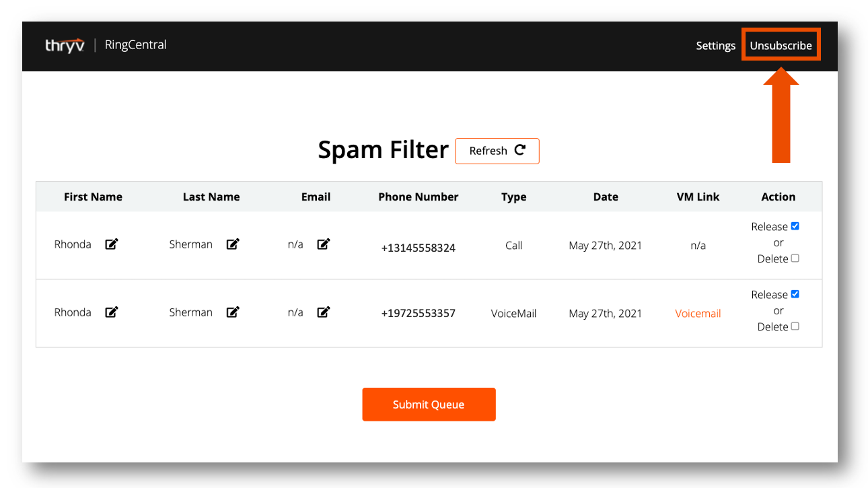Click Unsubscribe in the top bar

coord(781,46)
